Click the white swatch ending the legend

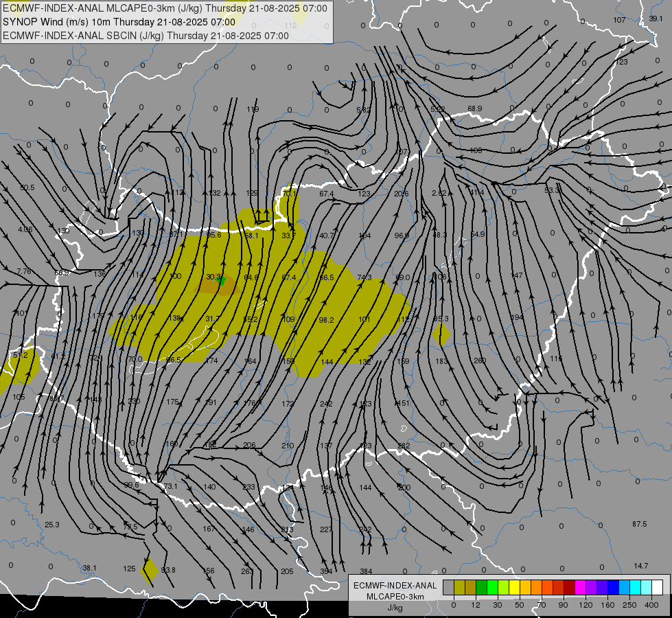click(x=658, y=588)
